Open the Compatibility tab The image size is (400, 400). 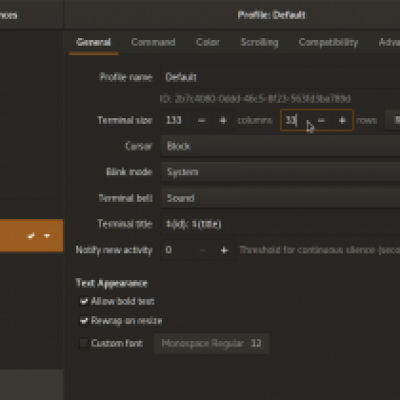(328, 42)
